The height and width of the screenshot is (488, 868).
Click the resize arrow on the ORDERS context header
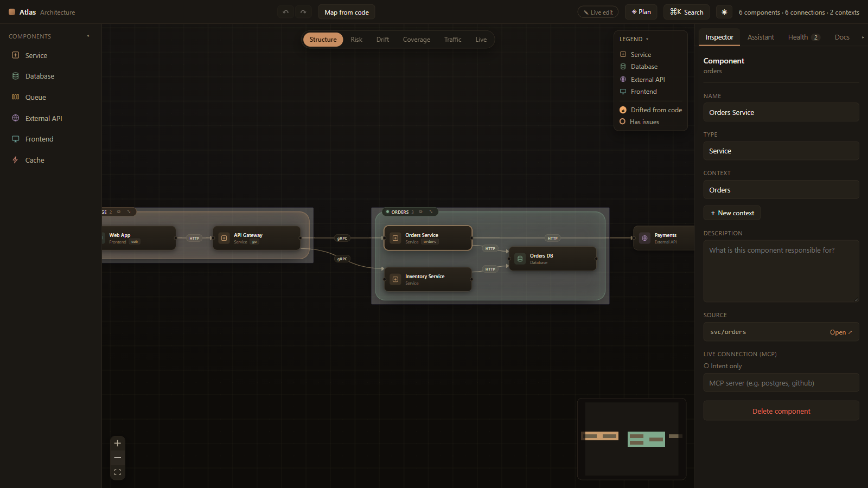(x=431, y=212)
